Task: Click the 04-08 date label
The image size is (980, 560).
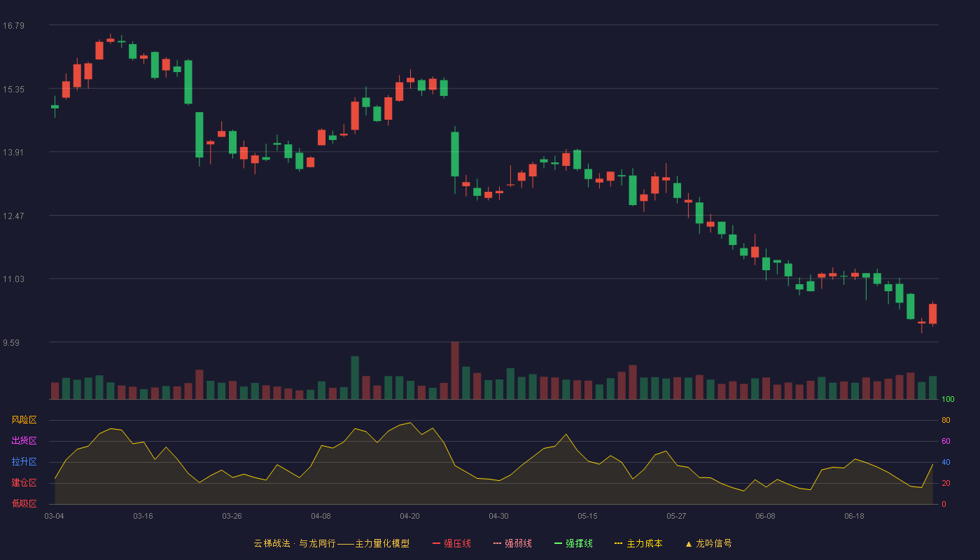Action: pos(321,516)
